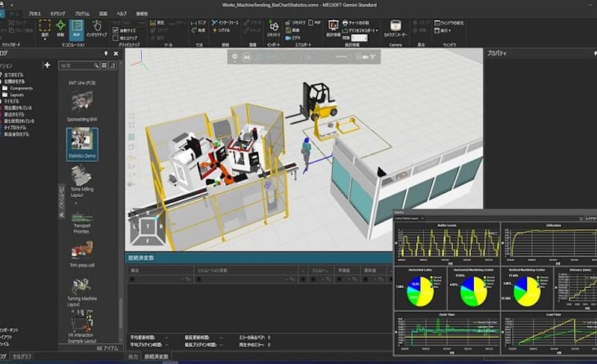Open the プロセス ribbon tab
This screenshot has height=364, width=597.
click(34, 13)
